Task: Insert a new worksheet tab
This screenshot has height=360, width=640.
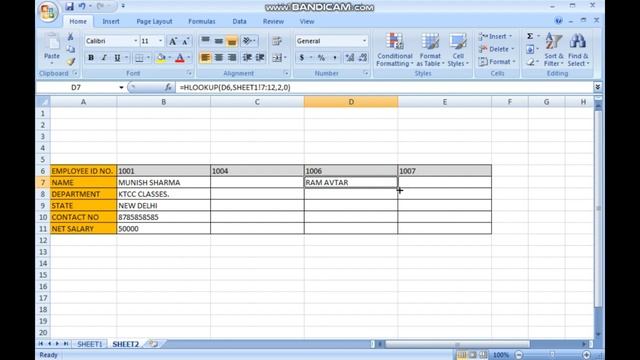Action: click(x=153, y=344)
